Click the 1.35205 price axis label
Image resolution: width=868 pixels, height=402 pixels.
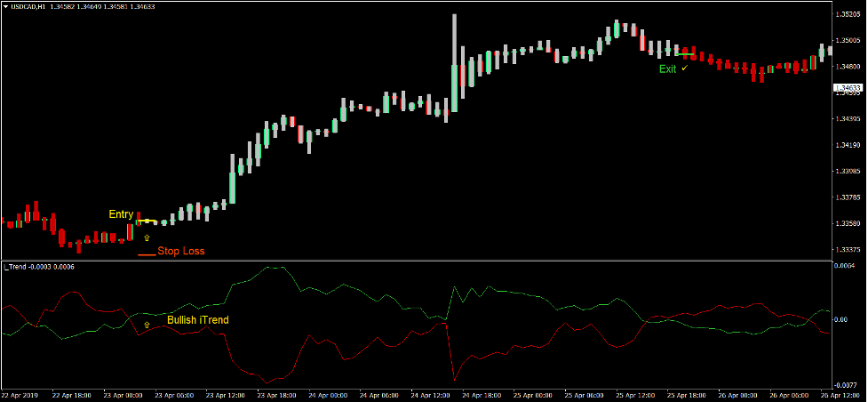pyautogui.click(x=848, y=15)
